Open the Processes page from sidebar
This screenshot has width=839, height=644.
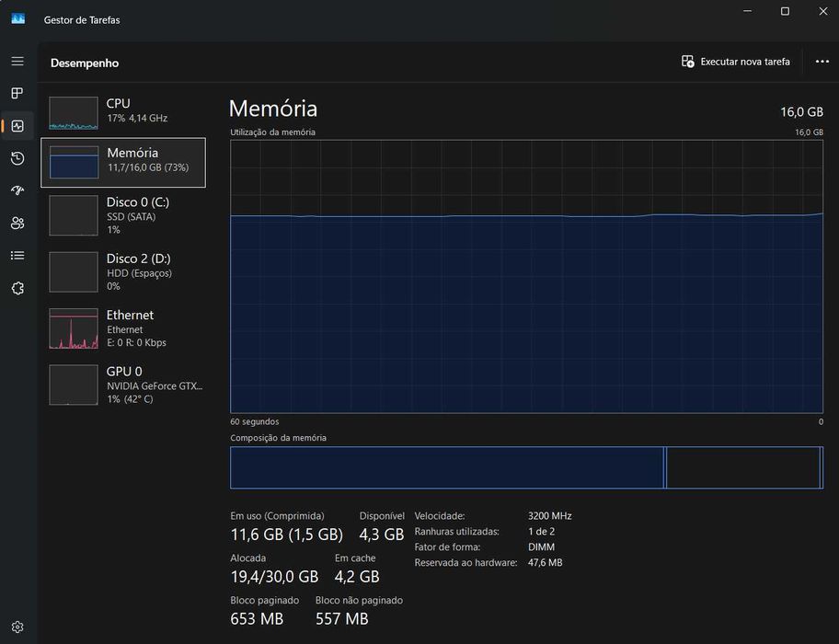pos(17,93)
